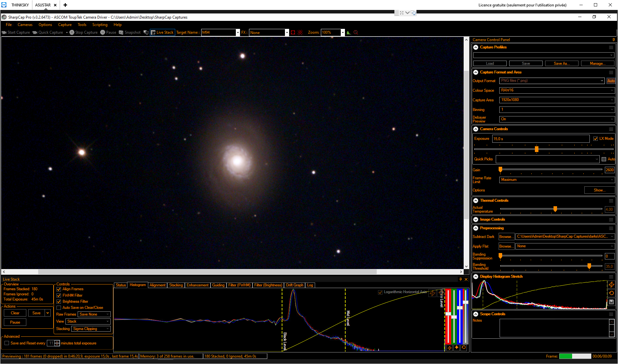
Task: Click the Options Show... button
Action: [599, 190]
